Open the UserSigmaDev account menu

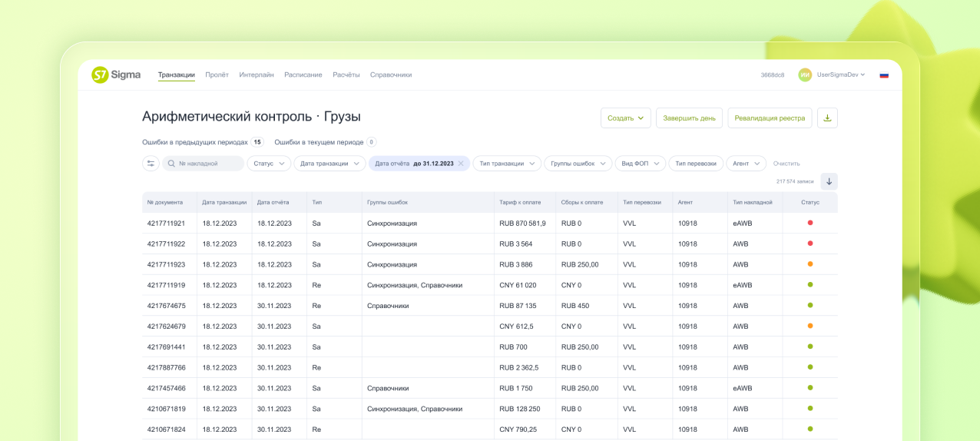[841, 75]
